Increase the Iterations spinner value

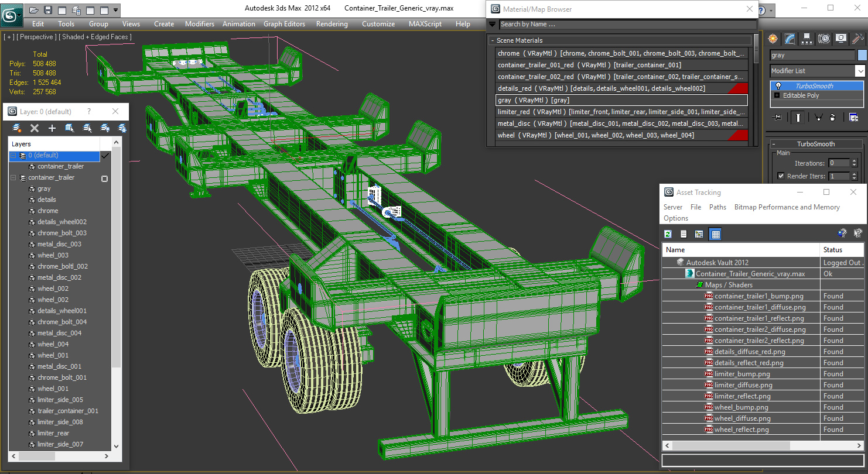854,161
